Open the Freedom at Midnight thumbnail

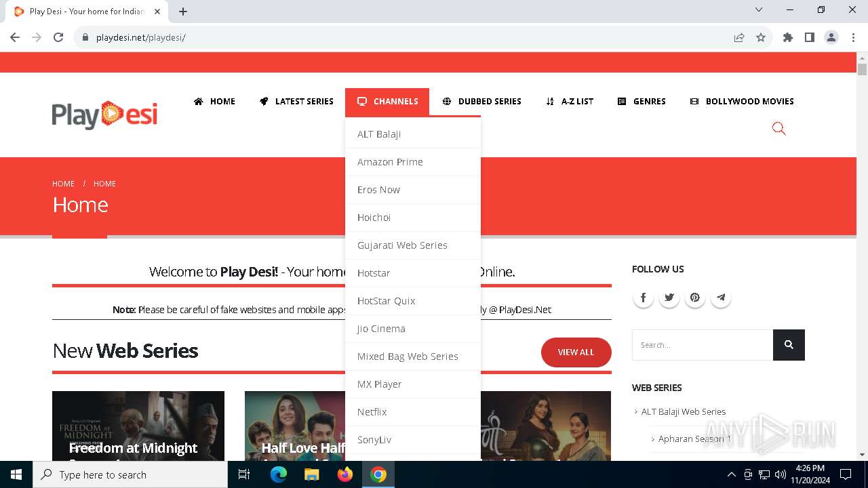(x=138, y=426)
